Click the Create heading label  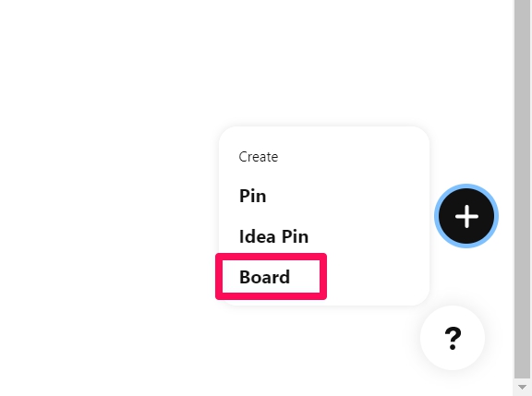pyautogui.click(x=259, y=157)
